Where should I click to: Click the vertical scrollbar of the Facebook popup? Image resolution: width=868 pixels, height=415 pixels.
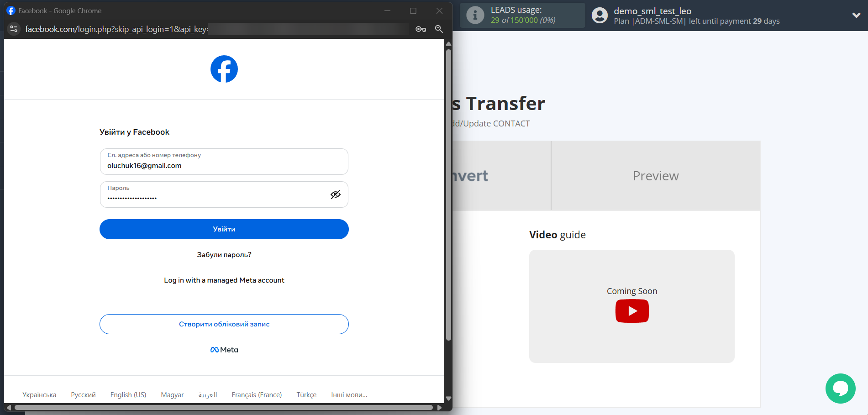click(448, 195)
